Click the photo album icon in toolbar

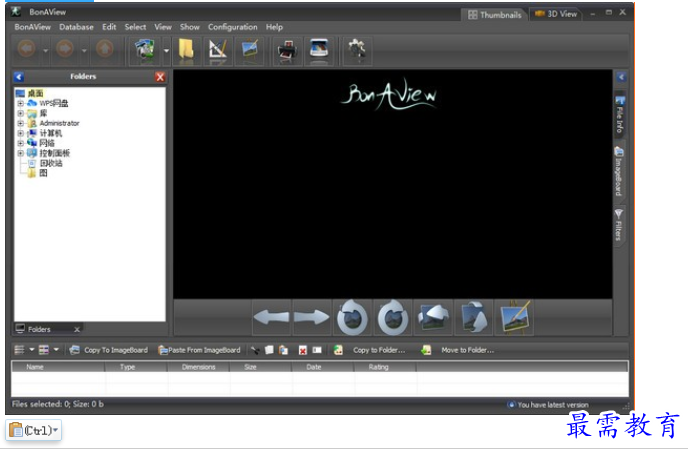[145, 50]
